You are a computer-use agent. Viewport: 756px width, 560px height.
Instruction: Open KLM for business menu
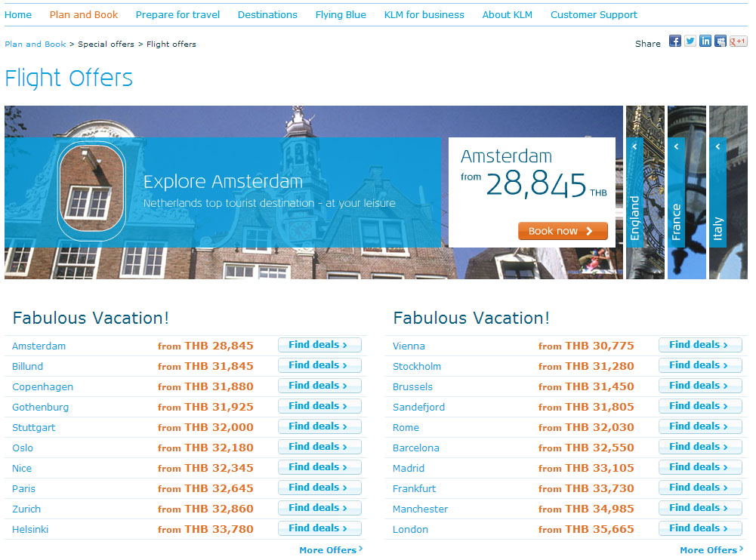[x=424, y=15]
